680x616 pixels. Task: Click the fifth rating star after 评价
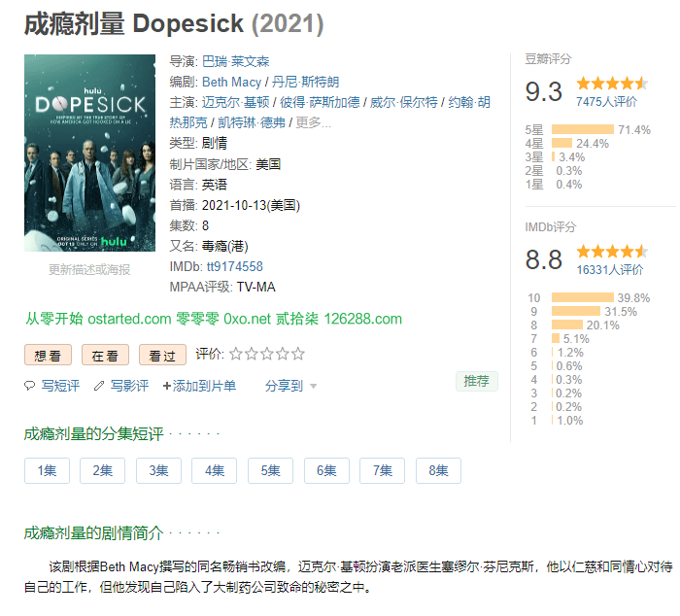coord(298,354)
